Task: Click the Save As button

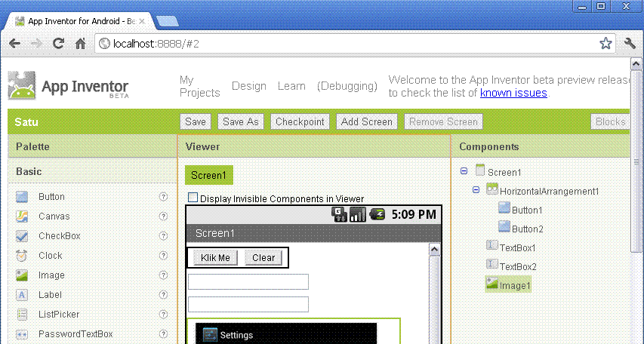Action: pos(241,122)
